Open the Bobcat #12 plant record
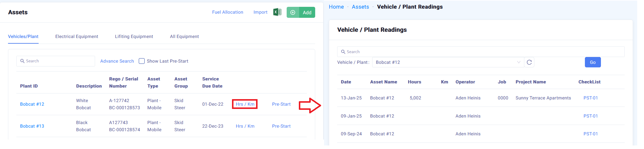 (32, 104)
